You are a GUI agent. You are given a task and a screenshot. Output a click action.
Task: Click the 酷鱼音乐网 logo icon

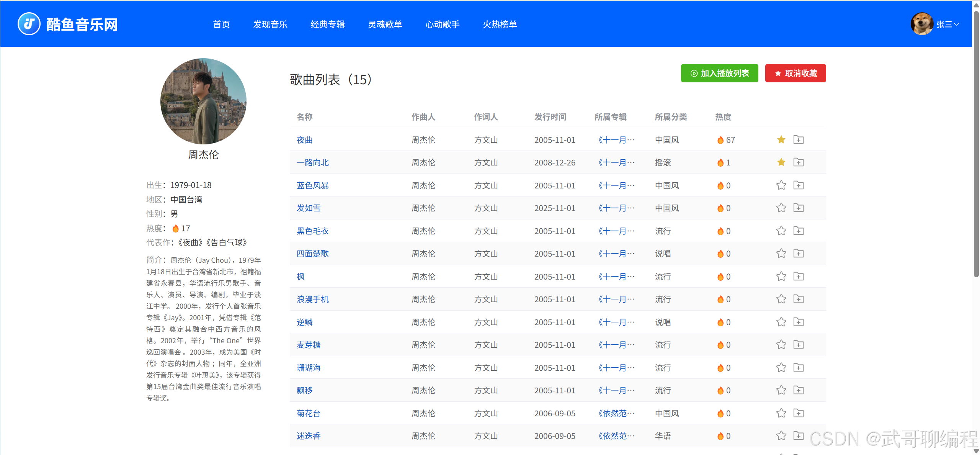29,24
